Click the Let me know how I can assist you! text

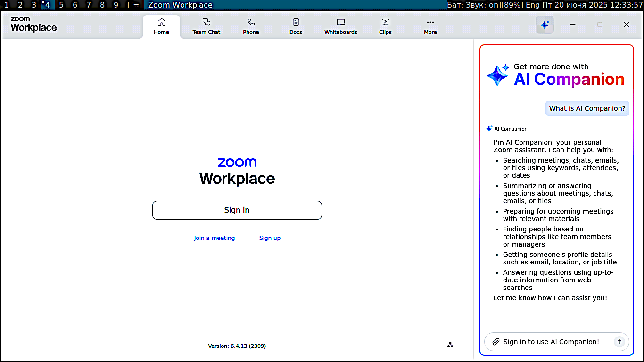point(550,298)
